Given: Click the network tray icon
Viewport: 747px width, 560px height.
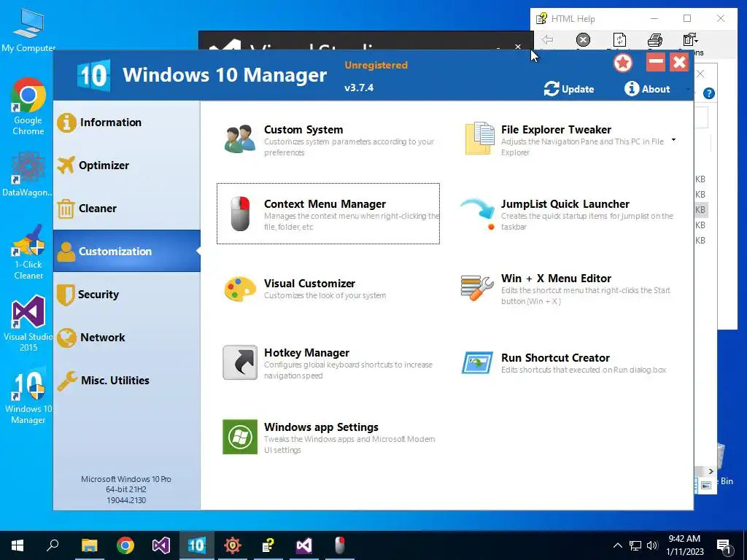Looking at the screenshot, I should coord(635,545).
